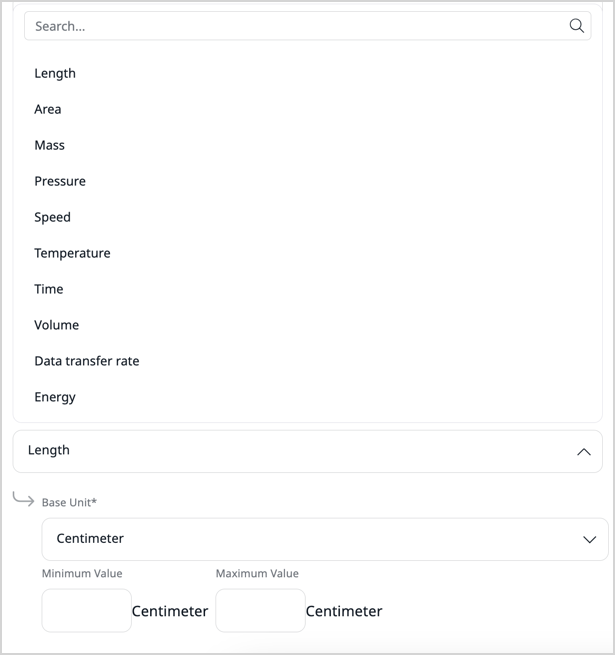This screenshot has width=615, height=655.
Task: Select the Mass option
Action: [x=50, y=145]
